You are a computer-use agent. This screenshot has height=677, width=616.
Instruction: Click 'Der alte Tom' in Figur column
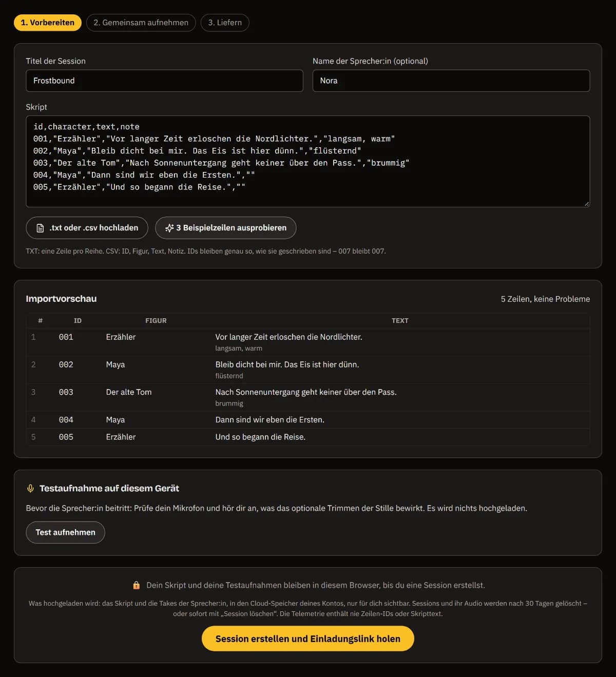[x=129, y=392]
